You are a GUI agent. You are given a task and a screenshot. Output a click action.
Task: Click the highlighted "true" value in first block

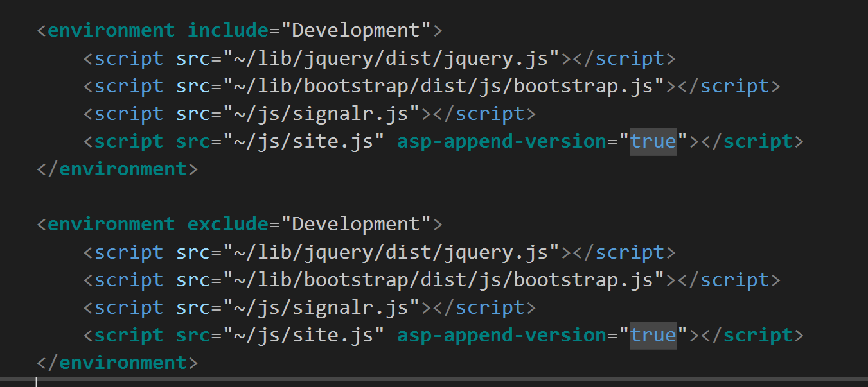652,141
